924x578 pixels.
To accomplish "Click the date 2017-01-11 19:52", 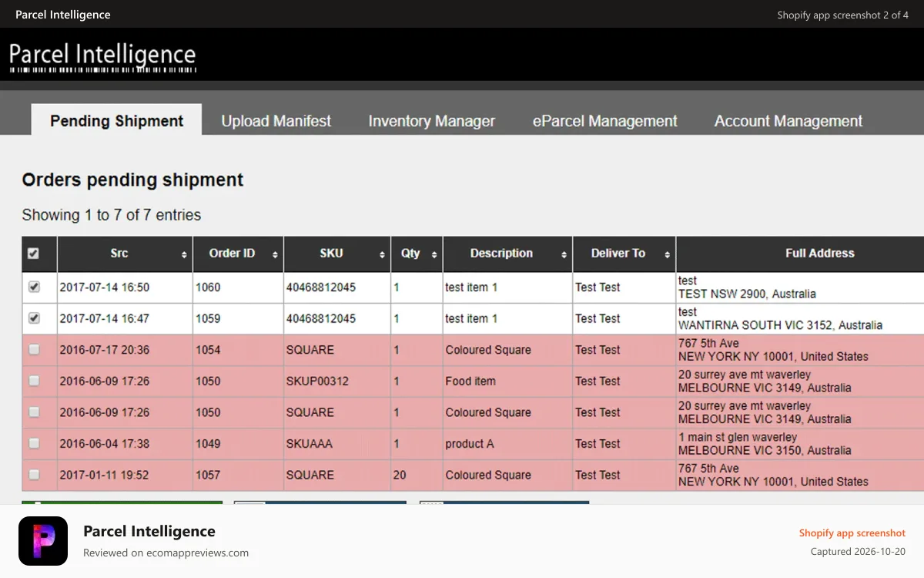I will point(105,475).
